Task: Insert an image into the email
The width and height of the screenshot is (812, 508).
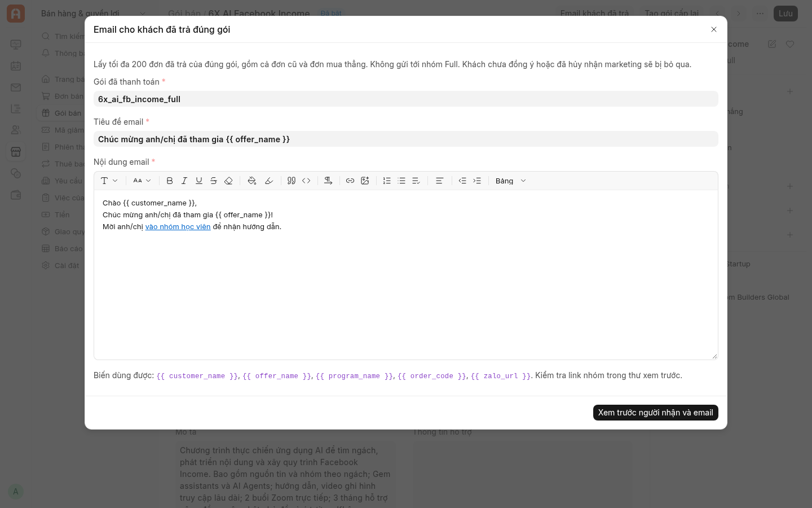Action: point(365,181)
